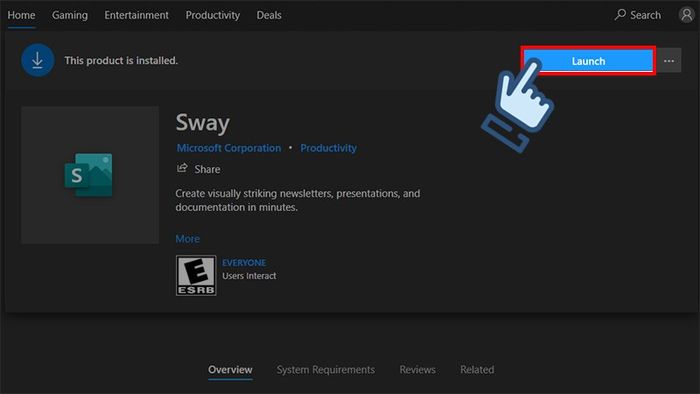
Task: Open the Productivity tab in top navigation
Action: click(212, 15)
